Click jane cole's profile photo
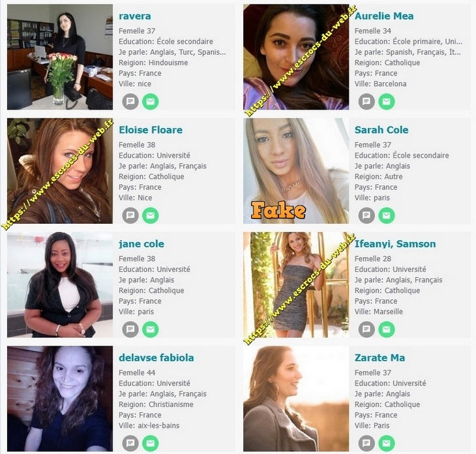The image size is (476, 454). click(x=60, y=285)
